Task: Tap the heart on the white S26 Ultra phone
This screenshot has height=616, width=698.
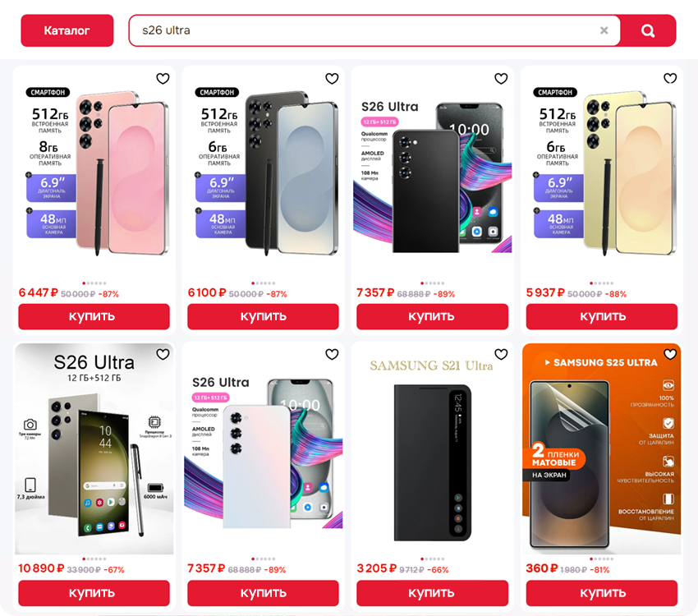Action: point(332,354)
